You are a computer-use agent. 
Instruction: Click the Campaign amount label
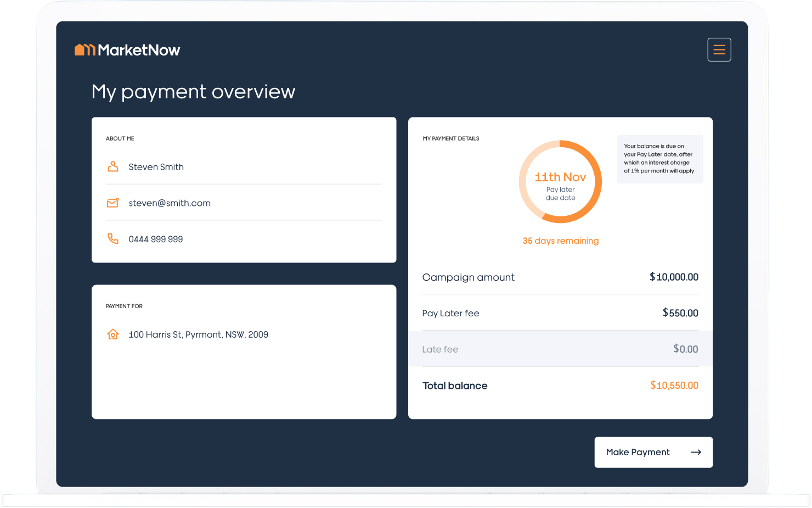point(469,277)
